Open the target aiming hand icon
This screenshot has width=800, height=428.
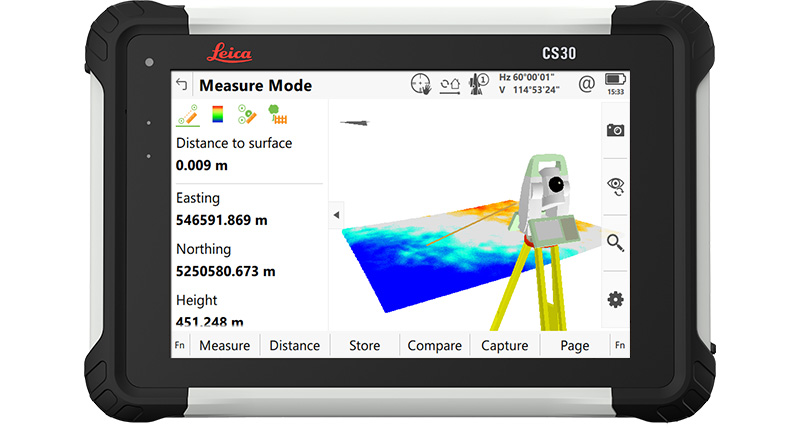click(x=421, y=84)
